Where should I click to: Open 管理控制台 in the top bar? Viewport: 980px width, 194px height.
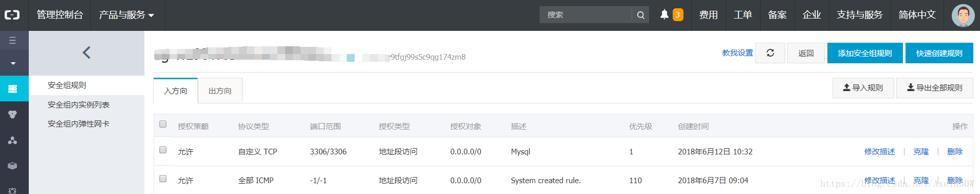click(60, 15)
